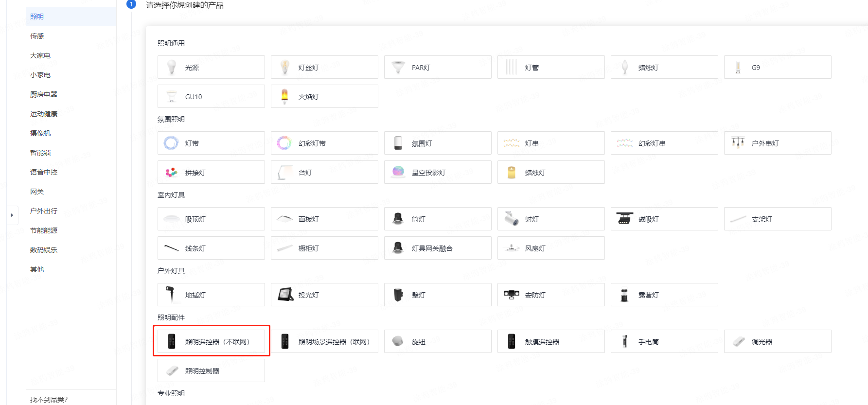
Task: Select the 壁灯 wall lamp icon
Action: click(x=398, y=295)
